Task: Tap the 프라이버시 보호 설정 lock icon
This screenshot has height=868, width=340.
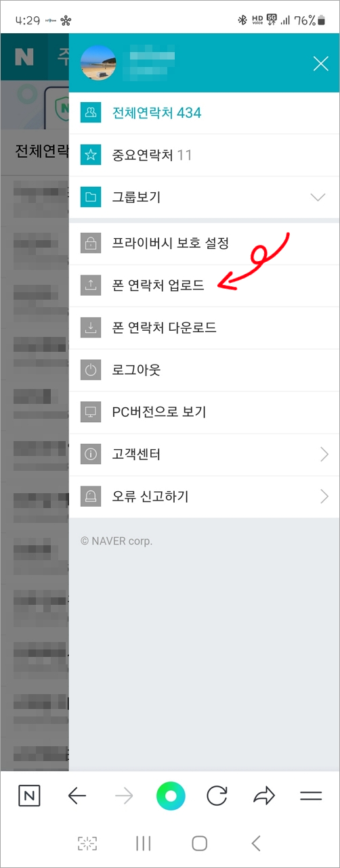Action: click(x=91, y=243)
